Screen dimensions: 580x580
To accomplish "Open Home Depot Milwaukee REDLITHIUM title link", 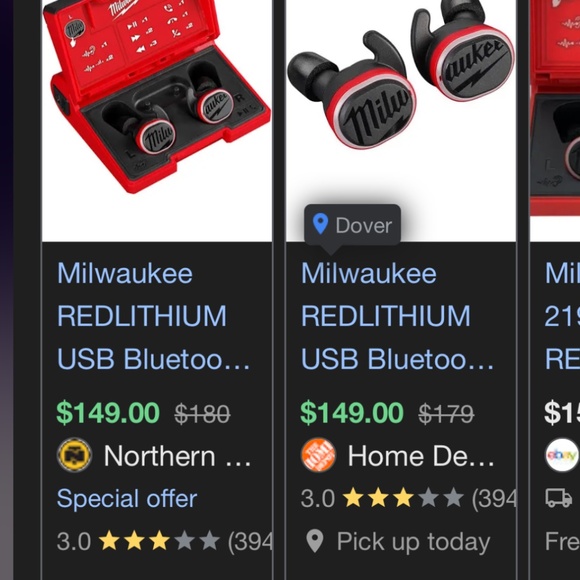I will (398, 316).
